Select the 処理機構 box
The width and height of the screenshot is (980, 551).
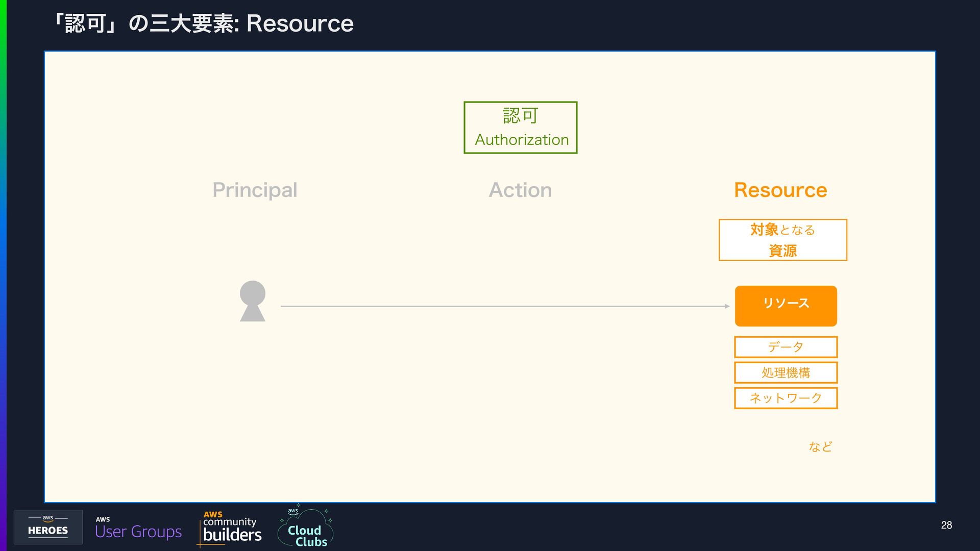(786, 372)
